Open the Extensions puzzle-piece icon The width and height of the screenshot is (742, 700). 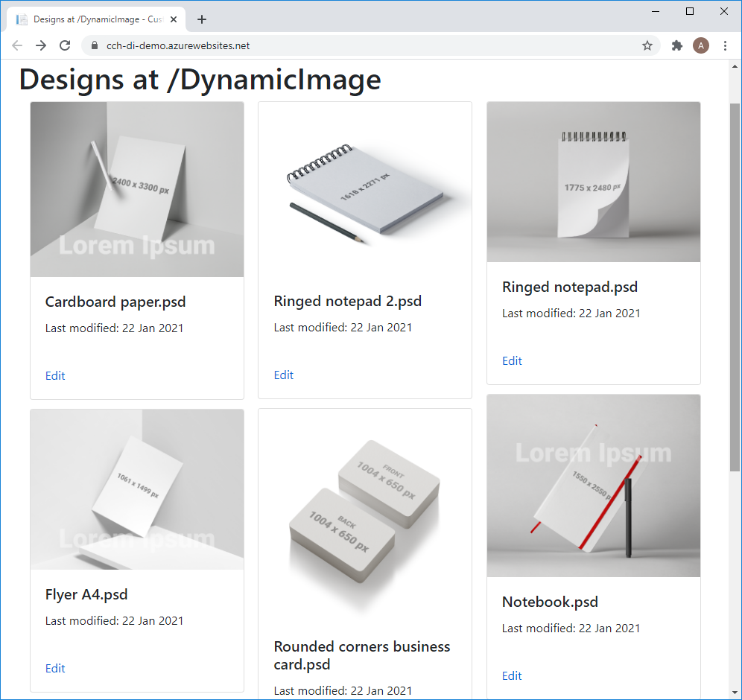(x=676, y=45)
